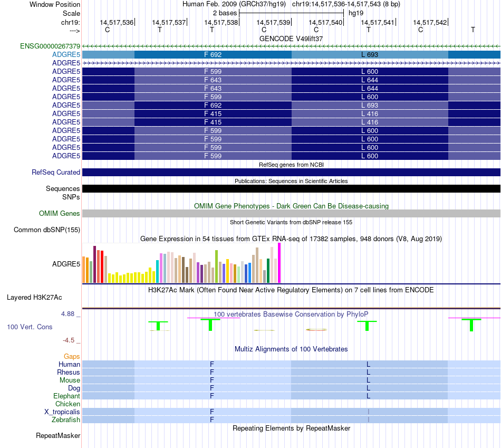
Task: Click the OMIM Genes label
Action: (x=59, y=213)
